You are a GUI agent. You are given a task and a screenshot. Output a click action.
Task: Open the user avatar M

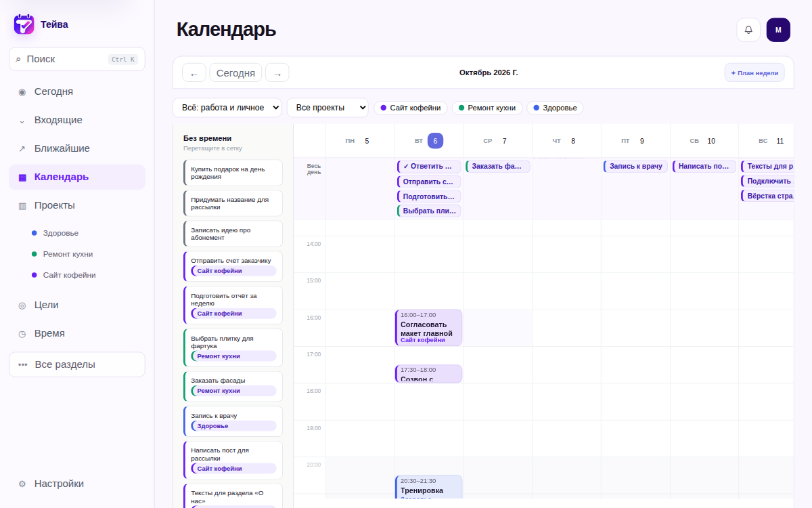click(778, 30)
